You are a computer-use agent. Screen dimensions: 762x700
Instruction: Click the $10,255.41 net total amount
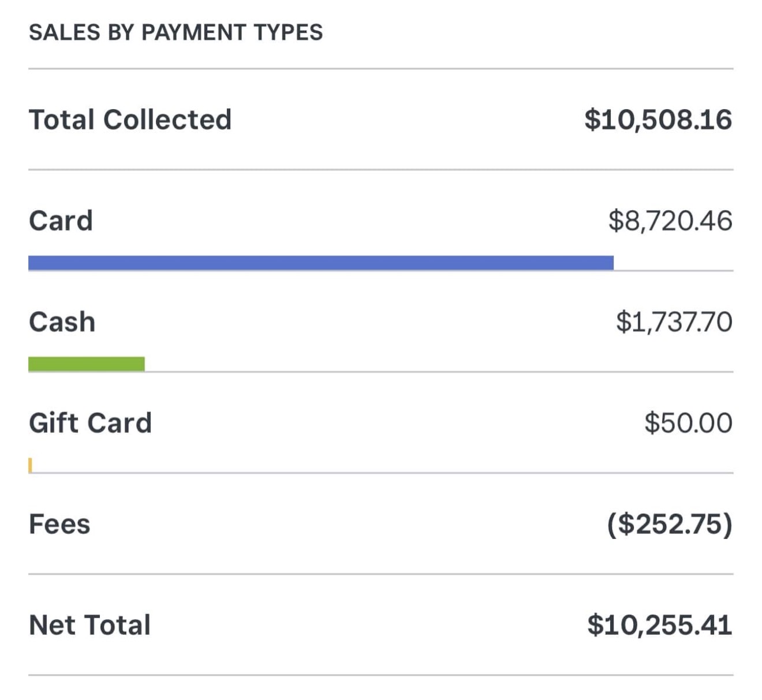660,625
